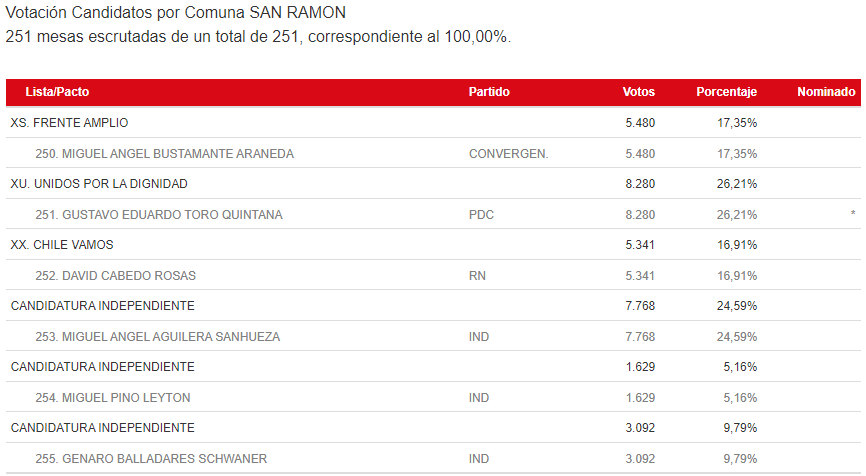Select the XX. Chile Vamos list row
Screen dimensions: 866x476
pyautogui.click(x=62, y=245)
